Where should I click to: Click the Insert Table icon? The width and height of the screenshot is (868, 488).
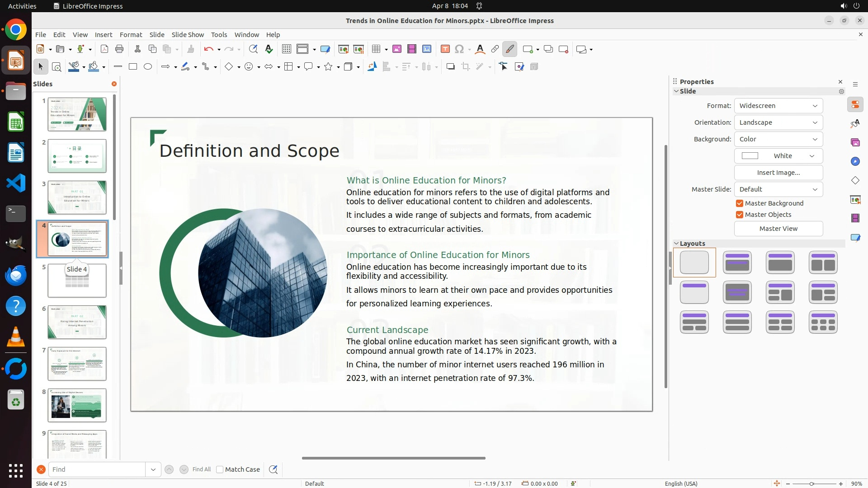pos(376,49)
